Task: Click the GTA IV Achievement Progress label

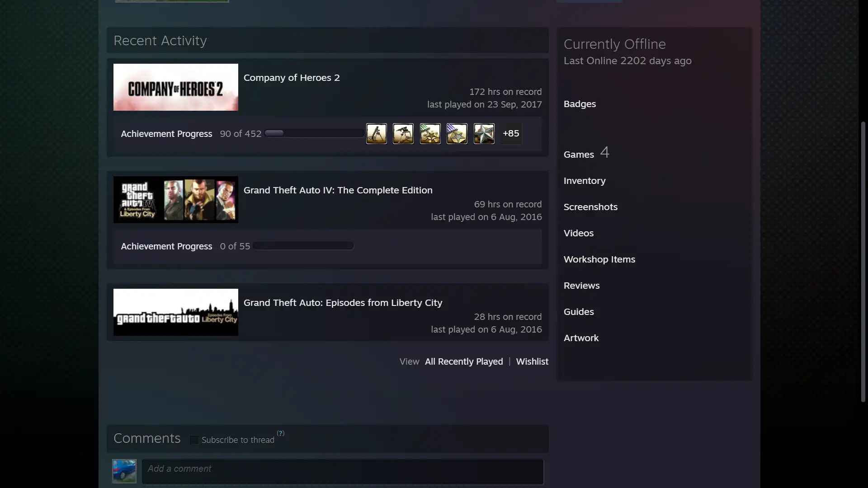Action: click(166, 246)
